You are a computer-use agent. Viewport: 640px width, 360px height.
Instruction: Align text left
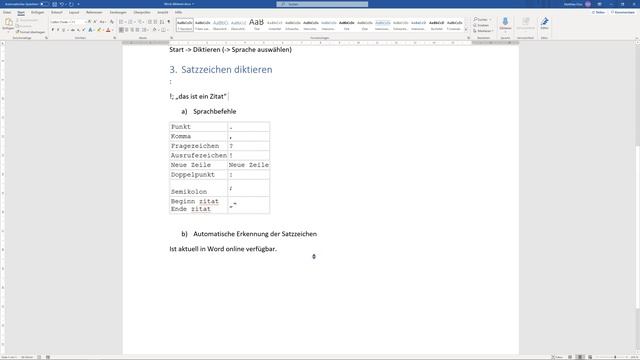121,30
